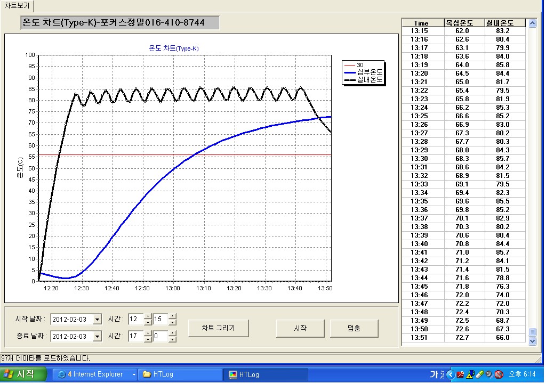Open the 시작 날짜 date dropdown
The width and height of the screenshot is (546, 392).
click(x=98, y=319)
